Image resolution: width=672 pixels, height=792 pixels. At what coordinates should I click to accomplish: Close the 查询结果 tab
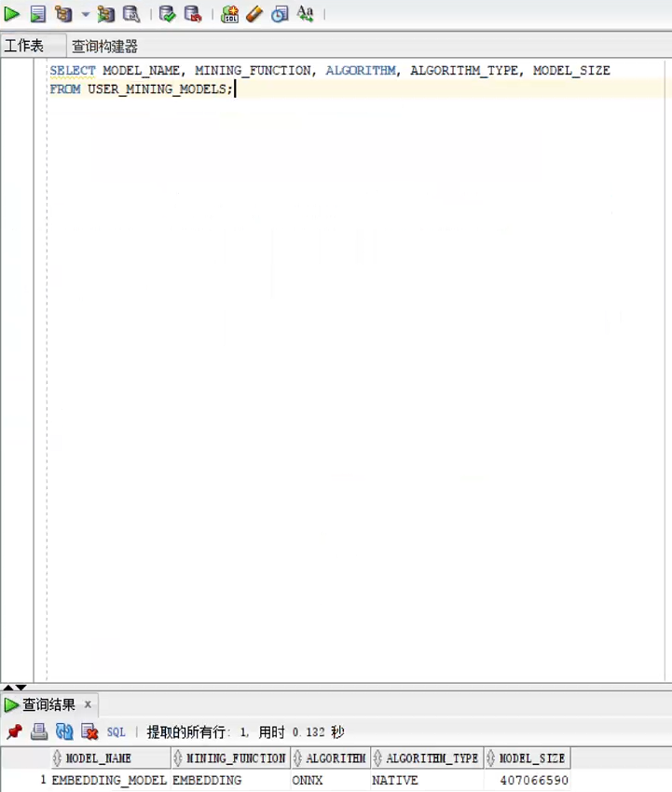[x=88, y=703]
